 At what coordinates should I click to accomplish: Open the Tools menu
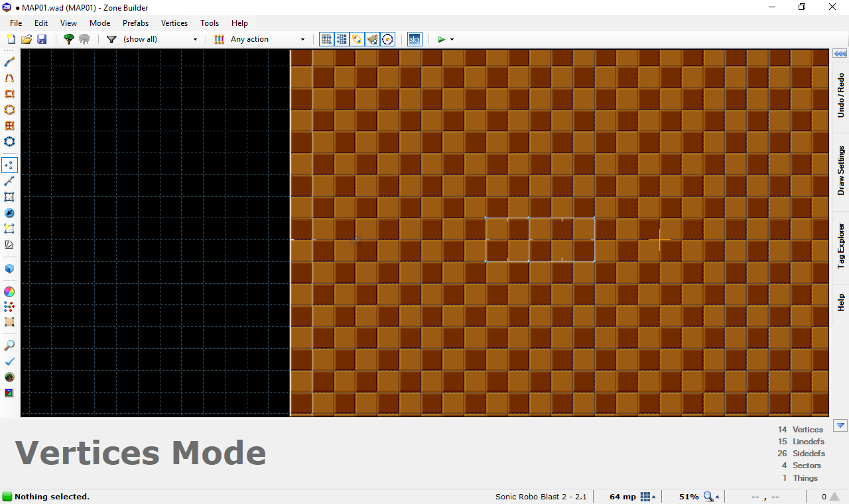pos(210,23)
